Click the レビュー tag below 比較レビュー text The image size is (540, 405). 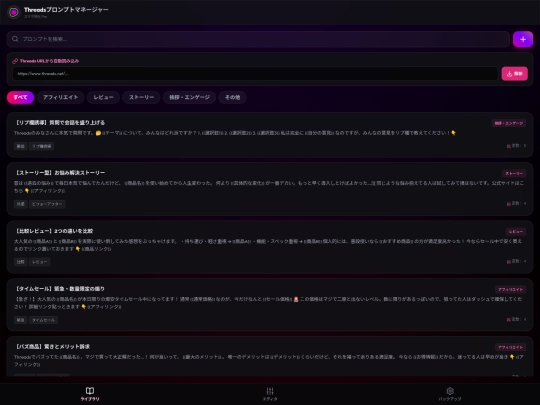pos(40,262)
